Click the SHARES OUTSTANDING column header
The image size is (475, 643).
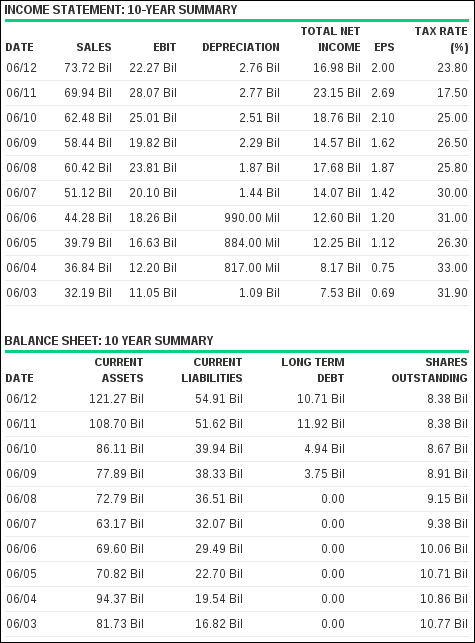coord(429,370)
